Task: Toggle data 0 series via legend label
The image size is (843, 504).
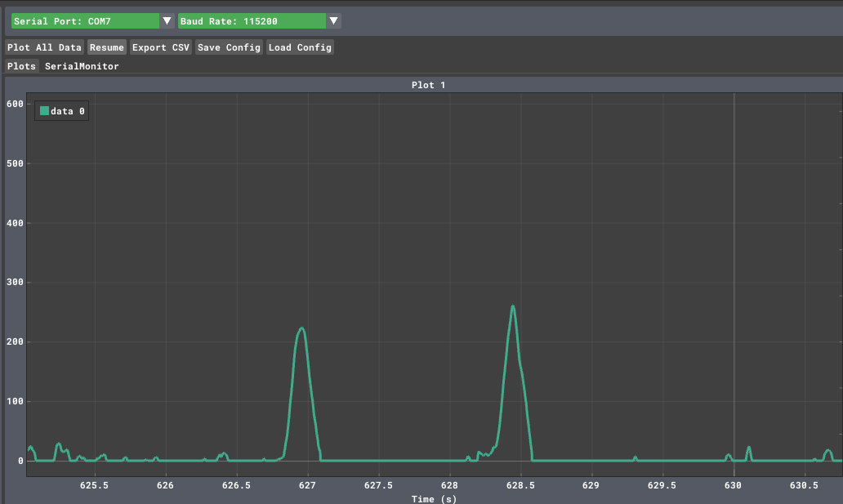Action: [x=68, y=111]
